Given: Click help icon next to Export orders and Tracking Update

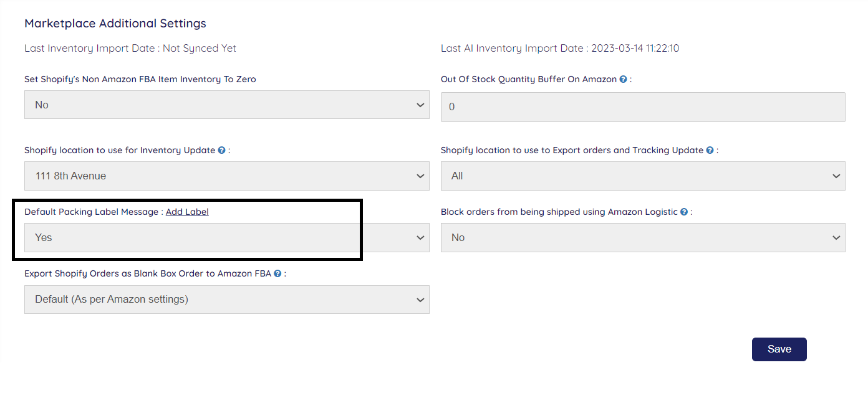Looking at the screenshot, I should [x=710, y=151].
